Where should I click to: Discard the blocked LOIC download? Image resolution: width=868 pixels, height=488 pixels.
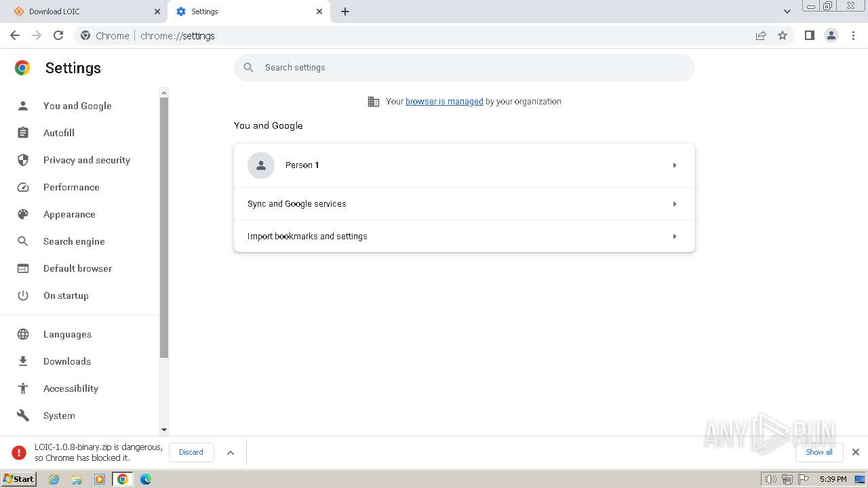[x=191, y=452]
